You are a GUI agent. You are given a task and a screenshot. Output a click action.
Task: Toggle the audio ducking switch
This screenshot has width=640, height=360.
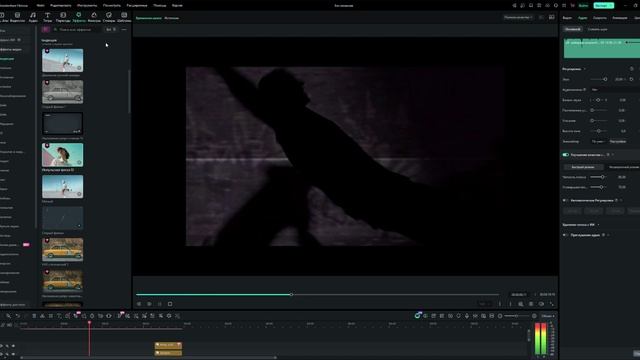click(566, 235)
